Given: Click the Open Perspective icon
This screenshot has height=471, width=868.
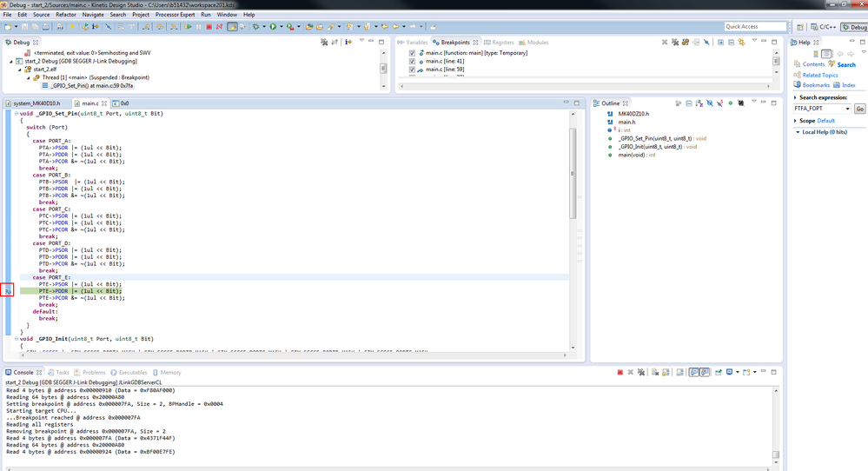Looking at the screenshot, I should pos(800,27).
